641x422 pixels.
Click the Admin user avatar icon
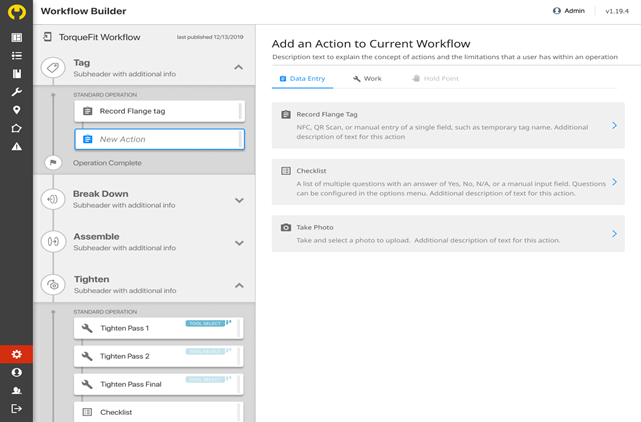557,11
